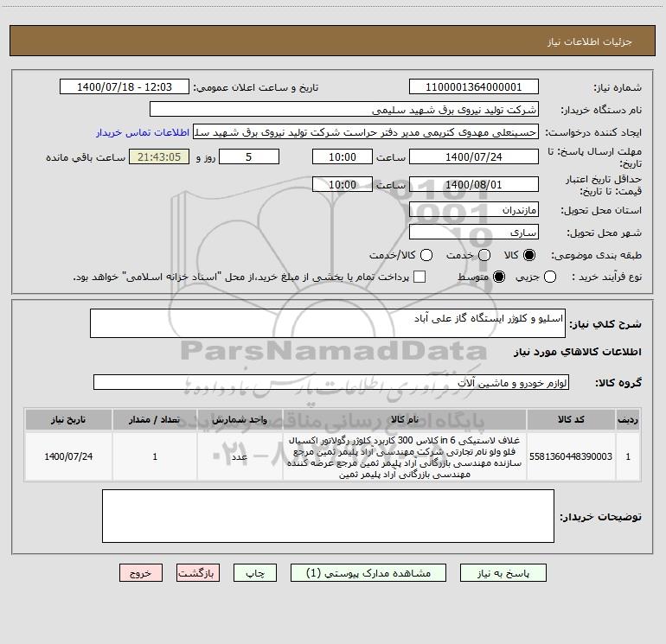This screenshot has height=644, width=666.
Task: Click the need date cell 1400/07/24
Action: click(x=68, y=456)
